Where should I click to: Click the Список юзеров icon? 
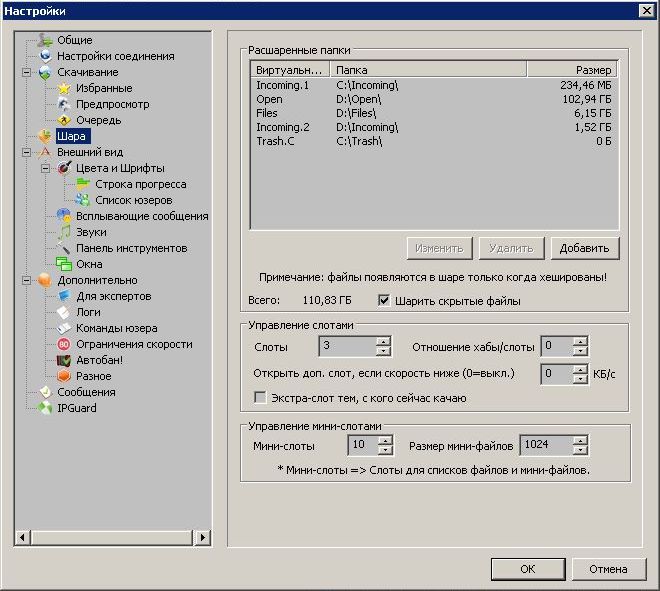pos(83,200)
